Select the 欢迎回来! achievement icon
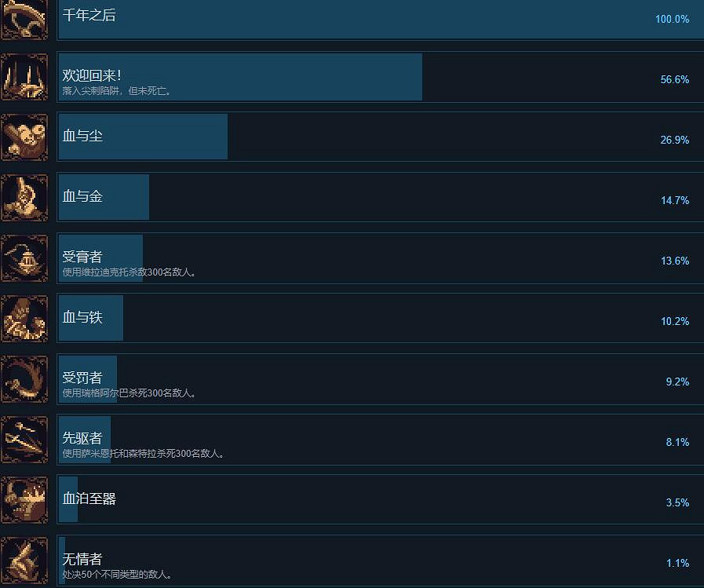 click(24, 76)
